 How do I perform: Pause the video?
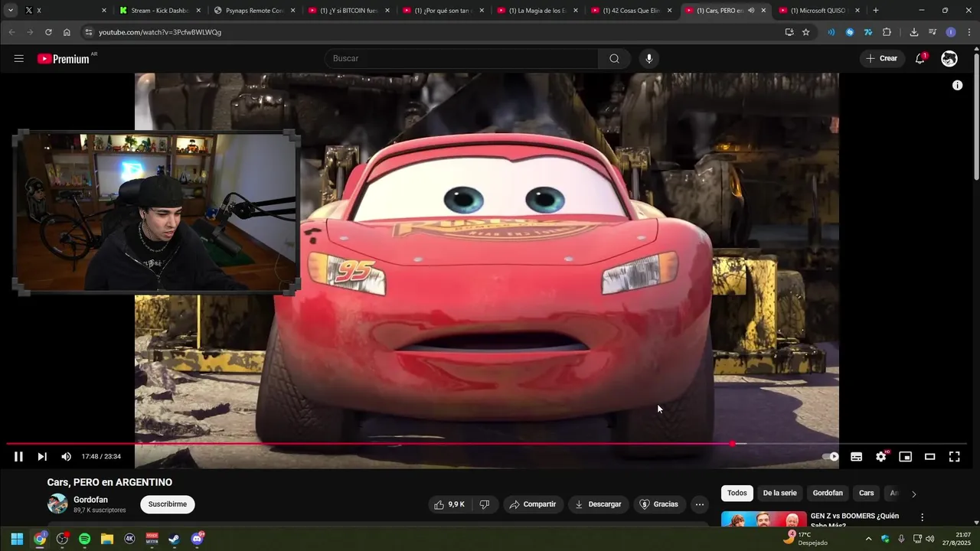pos(18,457)
